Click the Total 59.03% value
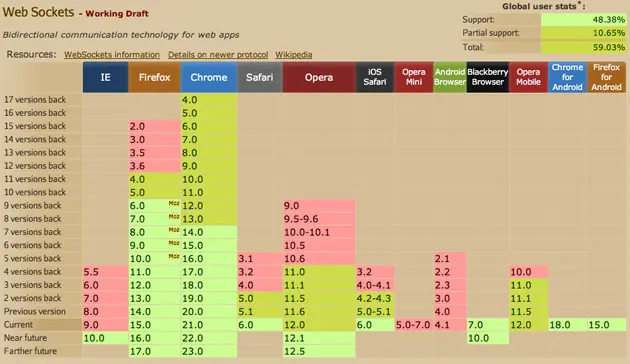The width and height of the screenshot is (630, 364). (x=583, y=47)
